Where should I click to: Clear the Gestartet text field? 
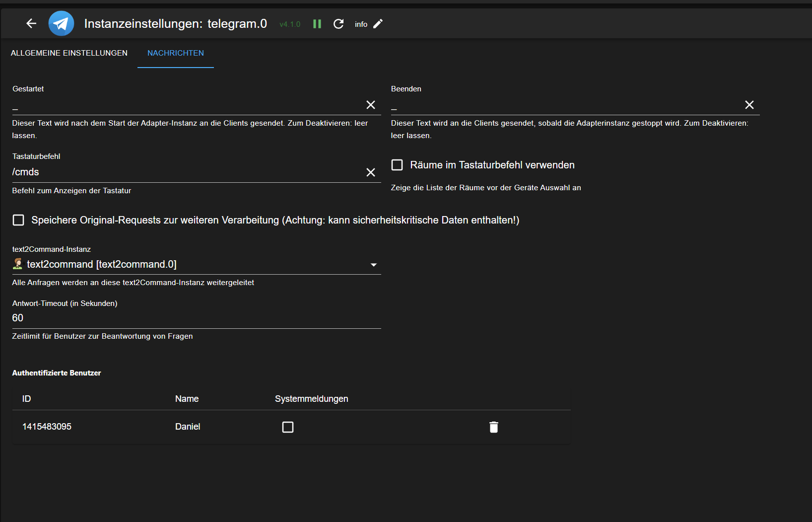pyautogui.click(x=371, y=105)
